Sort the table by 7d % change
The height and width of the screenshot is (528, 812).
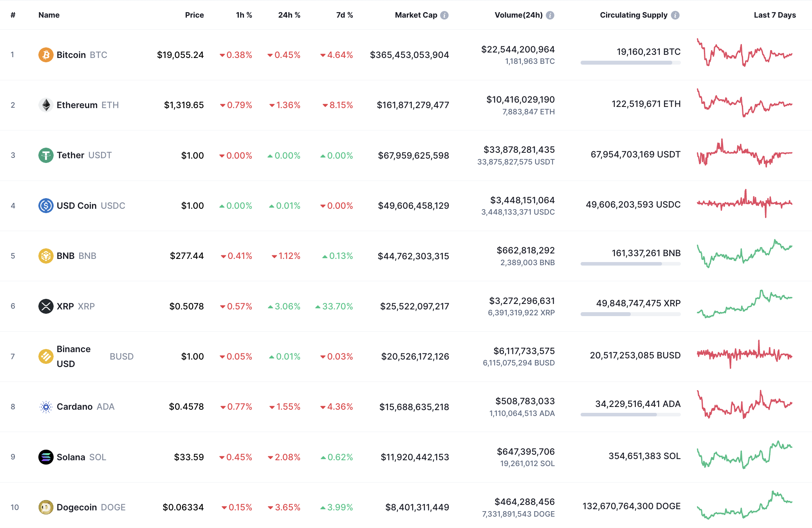344,15
